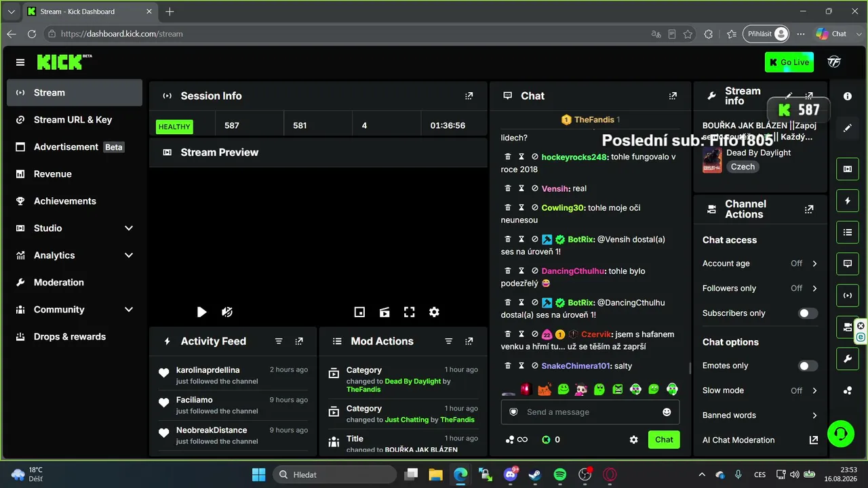Open the emoji picker in chat

(667, 412)
